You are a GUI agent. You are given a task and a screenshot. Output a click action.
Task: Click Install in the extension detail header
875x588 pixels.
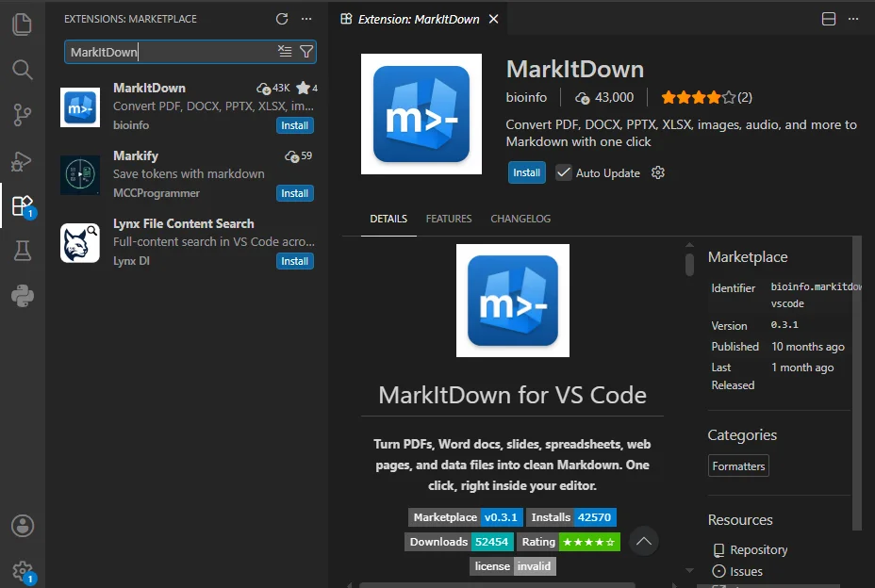click(527, 172)
